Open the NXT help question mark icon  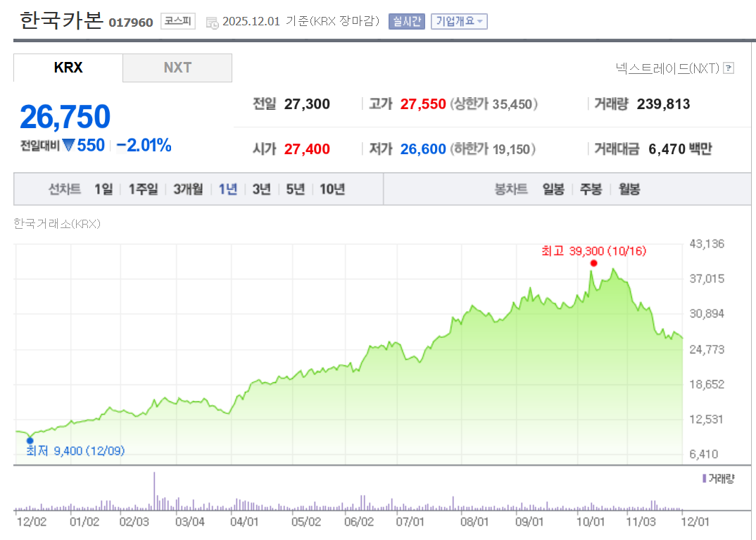(729, 68)
